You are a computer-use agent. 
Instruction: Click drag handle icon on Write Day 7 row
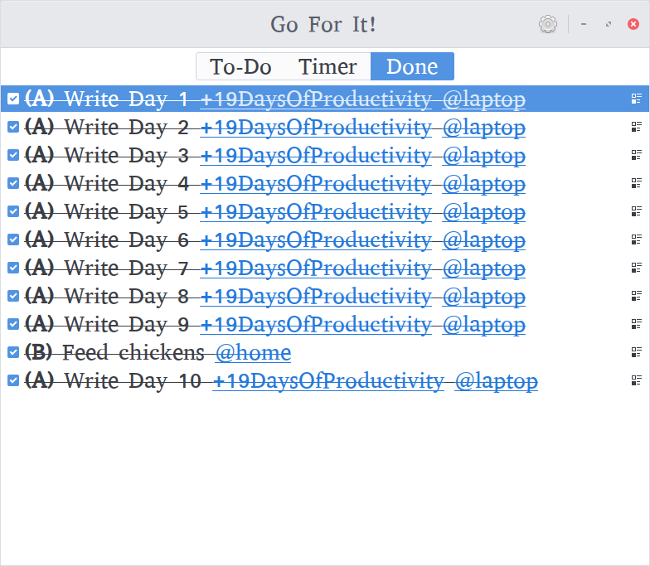(636, 268)
